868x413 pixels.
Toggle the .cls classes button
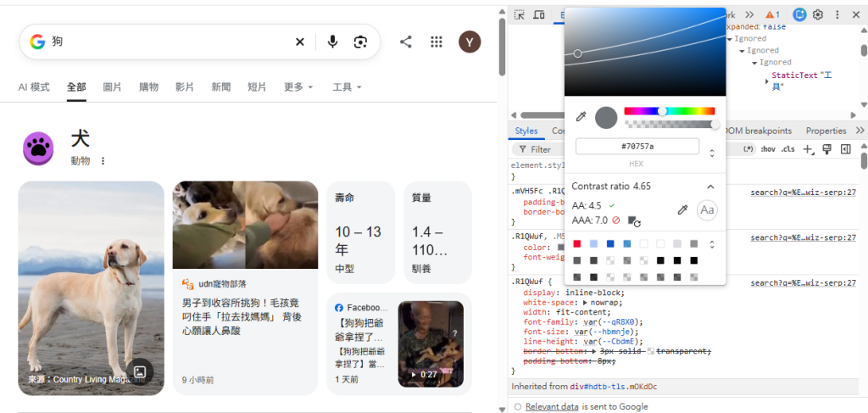(787, 149)
